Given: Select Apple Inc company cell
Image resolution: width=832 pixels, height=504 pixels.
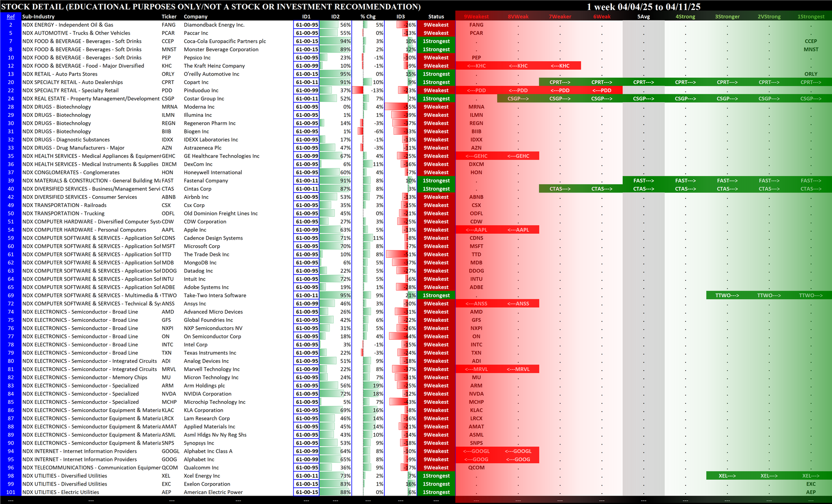Looking at the screenshot, I should point(195,230).
